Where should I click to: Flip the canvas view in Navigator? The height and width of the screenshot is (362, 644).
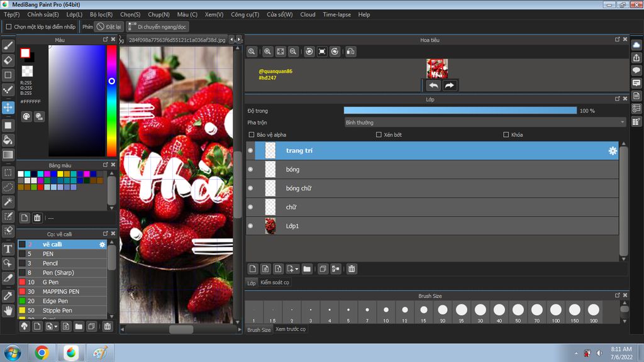(x=350, y=52)
